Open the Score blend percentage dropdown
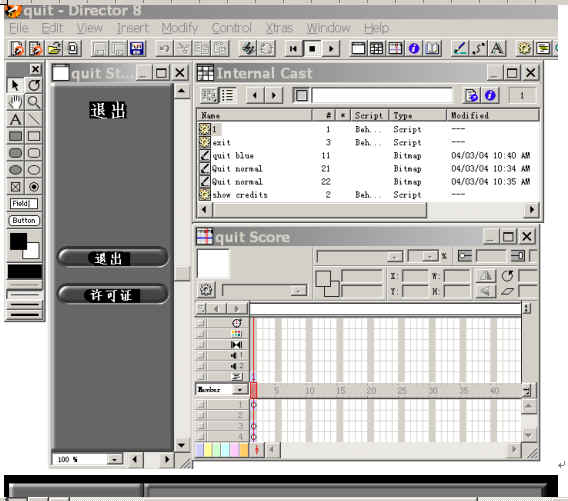This screenshot has width=568, height=501. click(x=431, y=256)
